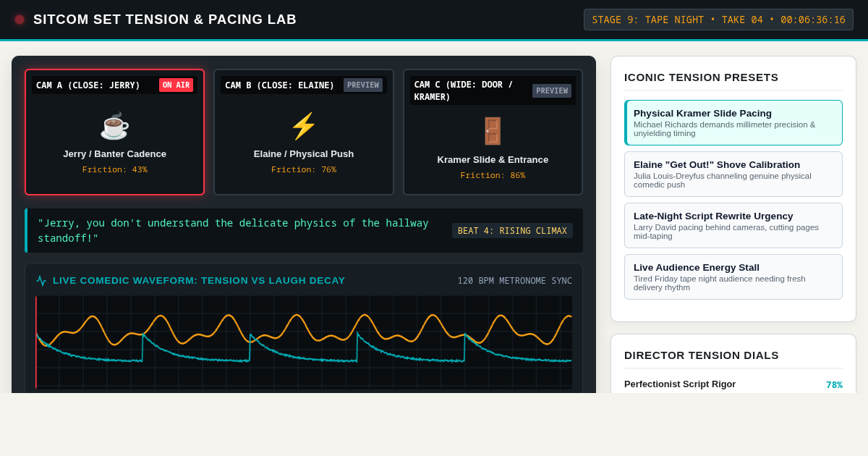868x456 pixels.
Task: Click the Jerry hallway standoff dialogue line
Action: (233, 231)
